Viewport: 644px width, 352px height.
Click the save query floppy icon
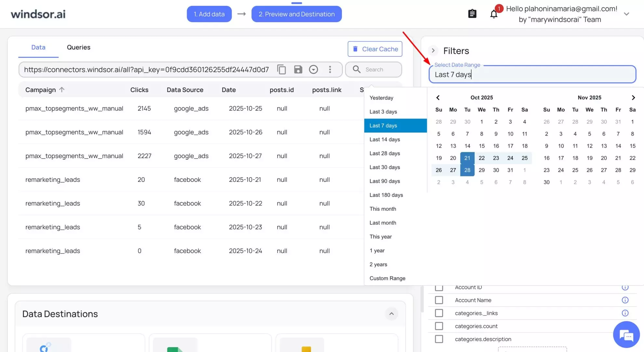298,70
